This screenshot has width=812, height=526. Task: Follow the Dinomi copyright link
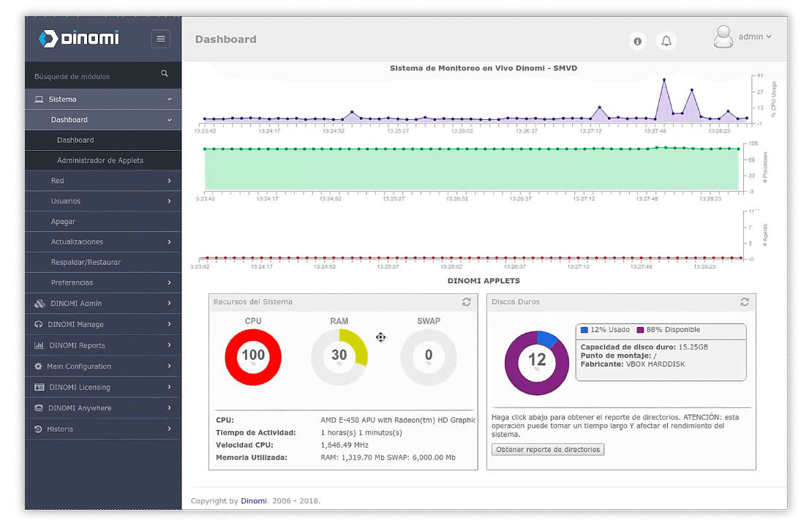point(253,501)
